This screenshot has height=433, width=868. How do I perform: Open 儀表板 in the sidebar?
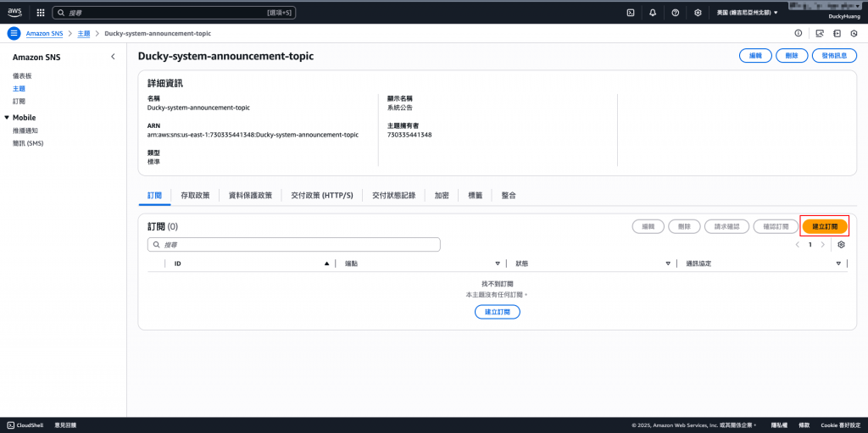22,75
